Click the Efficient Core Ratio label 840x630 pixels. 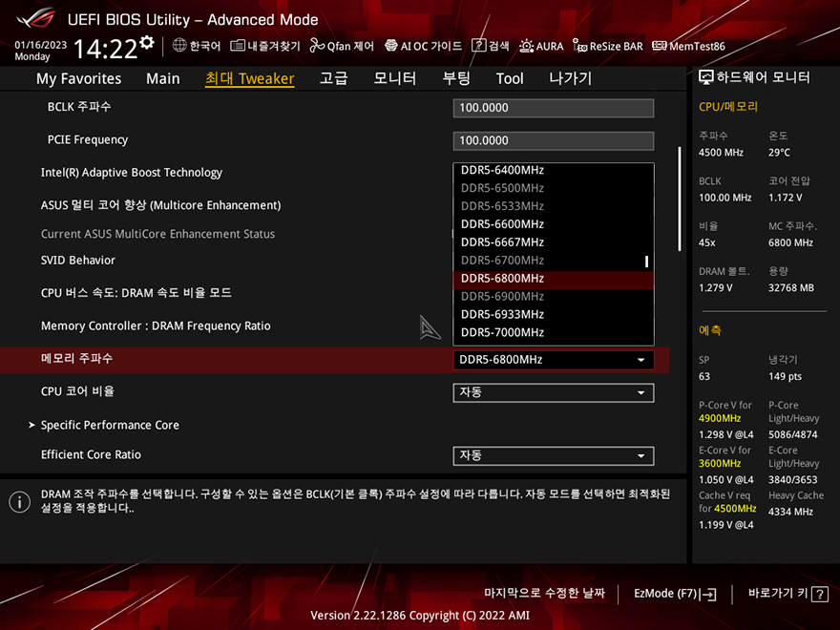tap(91, 454)
